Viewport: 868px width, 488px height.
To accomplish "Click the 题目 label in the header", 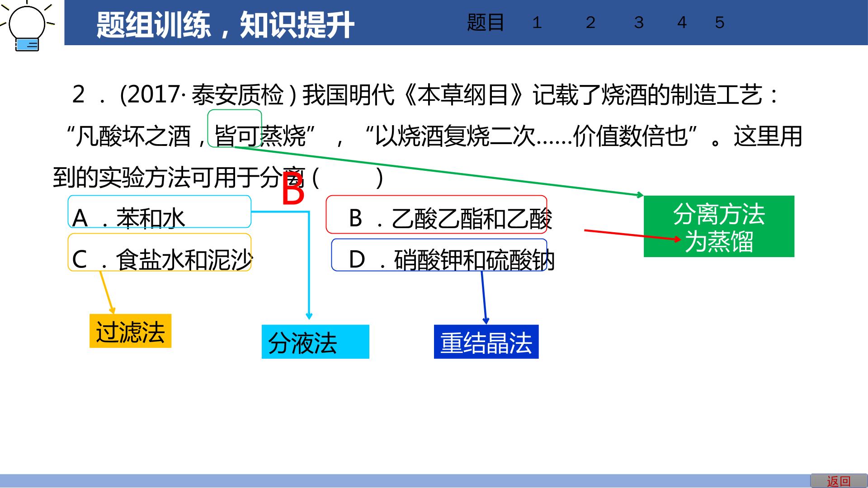I will coord(486,23).
